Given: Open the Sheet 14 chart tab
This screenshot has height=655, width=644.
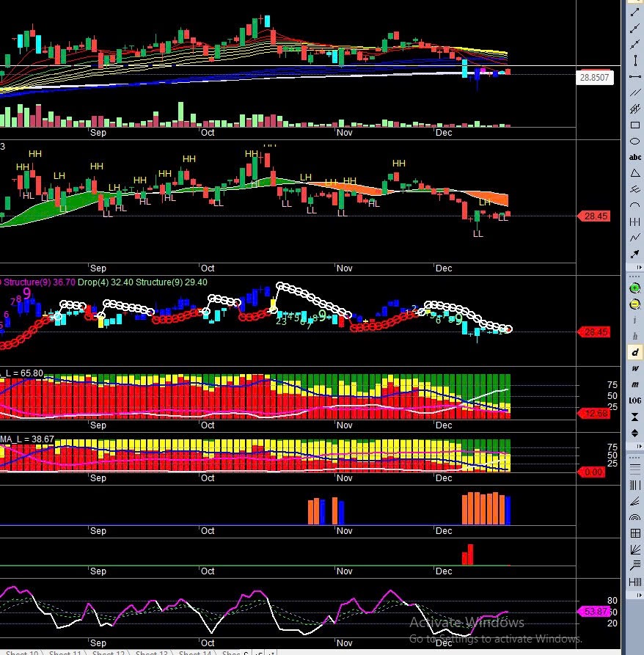Looking at the screenshot, I should click(194, 652).
